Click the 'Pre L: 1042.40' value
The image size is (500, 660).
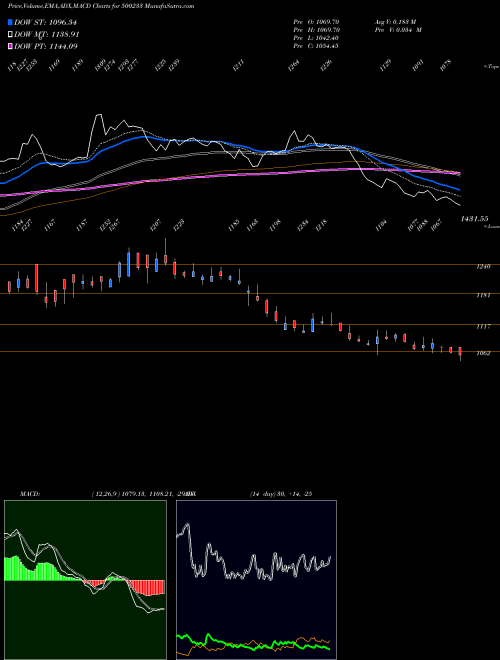point(316,37)
